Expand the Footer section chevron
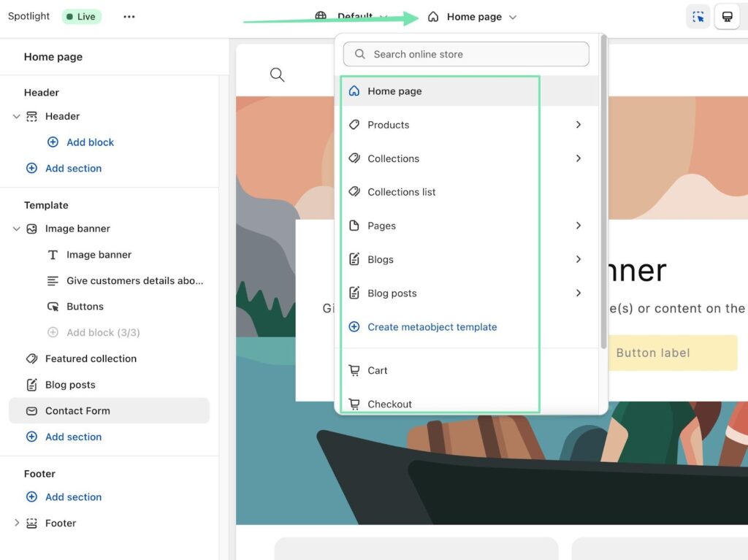The image size is (748, 560). point(17,523)
